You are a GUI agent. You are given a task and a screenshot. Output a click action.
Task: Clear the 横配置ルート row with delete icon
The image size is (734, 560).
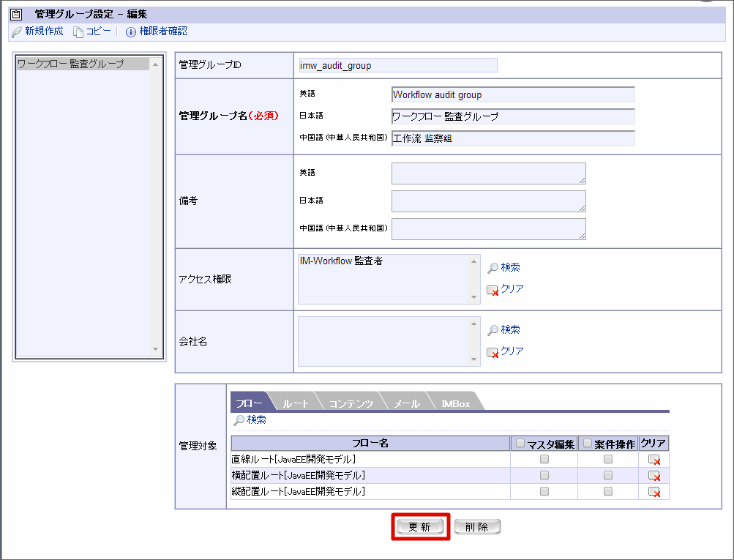654,476
